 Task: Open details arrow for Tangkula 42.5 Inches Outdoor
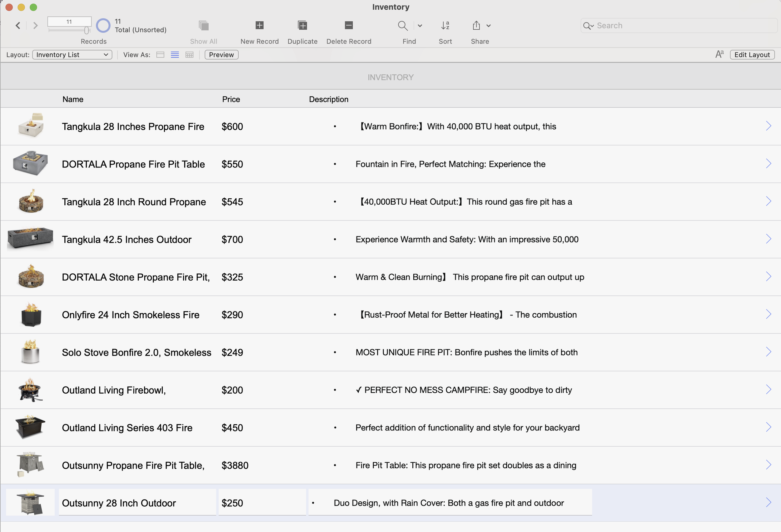[769, 239]
